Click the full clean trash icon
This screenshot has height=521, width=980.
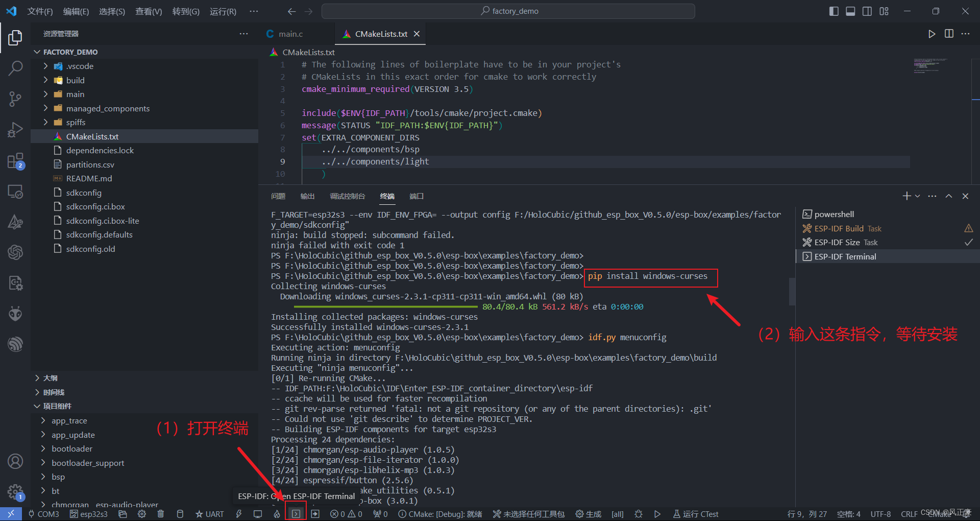(x=161, y=514)
